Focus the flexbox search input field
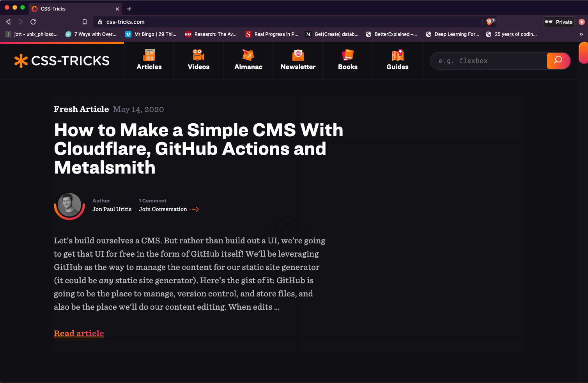 [489, 61]
